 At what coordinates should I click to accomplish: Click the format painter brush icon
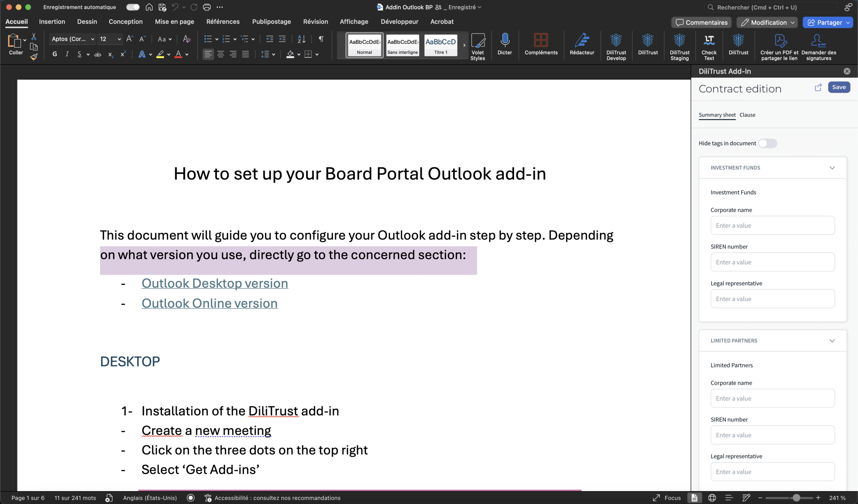34,57
